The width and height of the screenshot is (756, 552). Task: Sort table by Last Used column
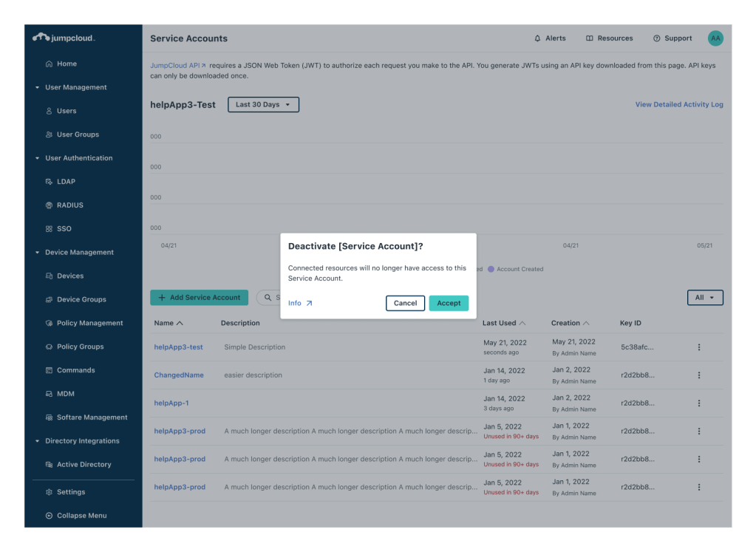tap(504, 323)
